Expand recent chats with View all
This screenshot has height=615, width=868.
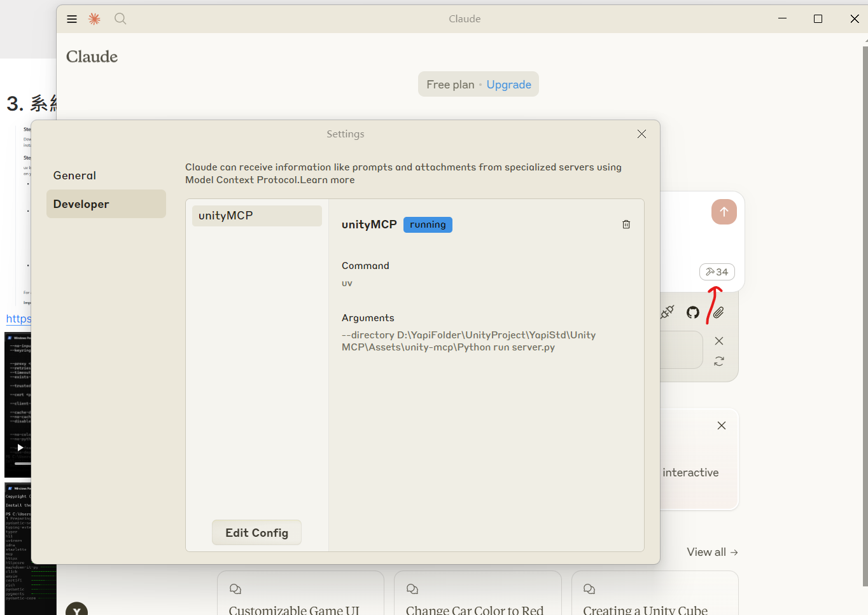(x=712, y=552)
